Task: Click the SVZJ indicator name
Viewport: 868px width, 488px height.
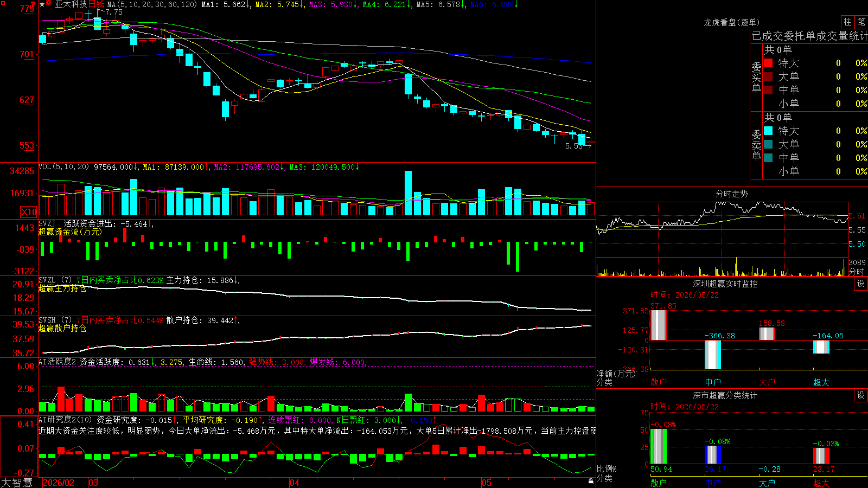Action: click(x=47, y=223)
